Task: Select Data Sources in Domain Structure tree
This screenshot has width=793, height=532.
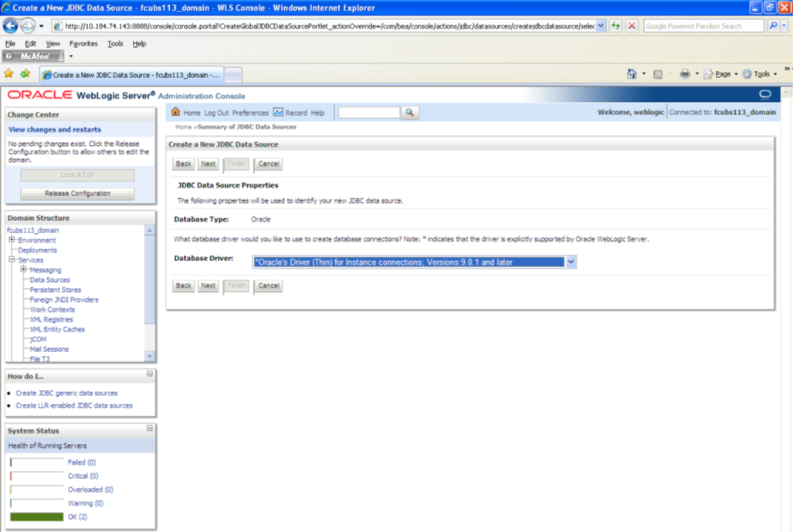Action: click(x=49, y=280)
